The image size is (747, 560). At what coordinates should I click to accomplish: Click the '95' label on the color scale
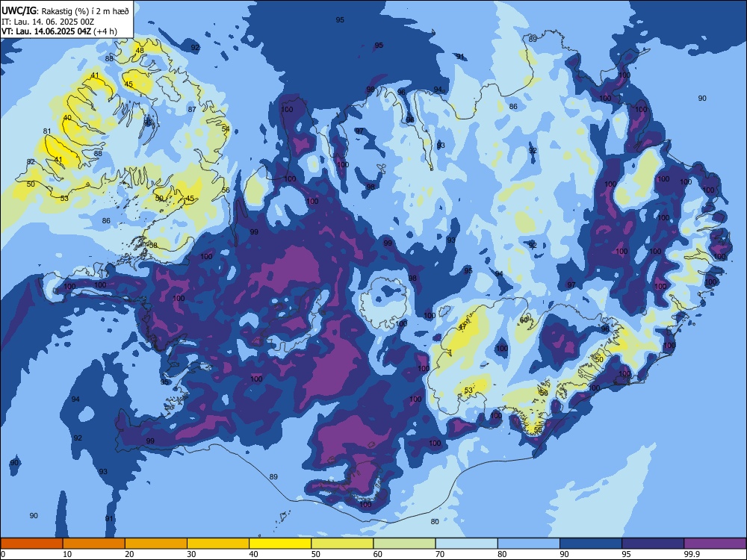click(626, 554)
